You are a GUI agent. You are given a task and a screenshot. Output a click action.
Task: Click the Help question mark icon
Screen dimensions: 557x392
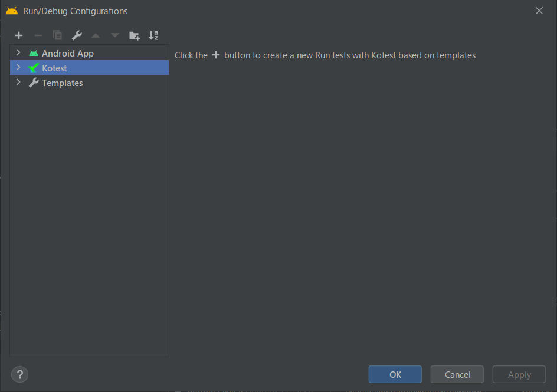[x=19, y=374]
